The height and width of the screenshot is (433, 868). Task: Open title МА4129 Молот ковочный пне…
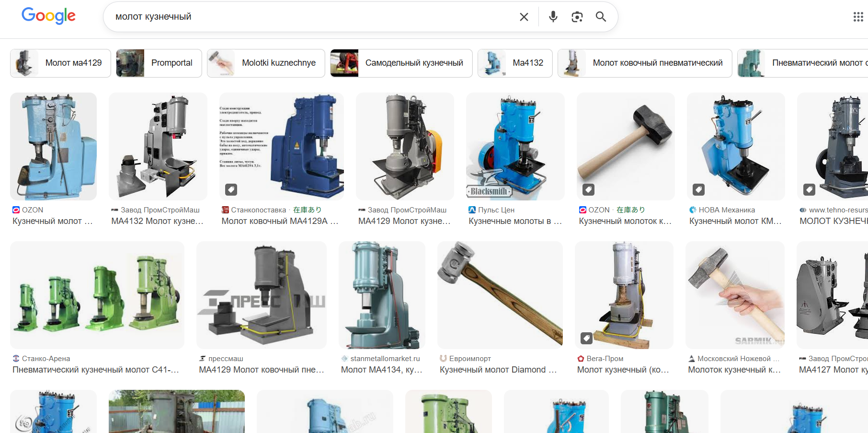tap(262, 370)
